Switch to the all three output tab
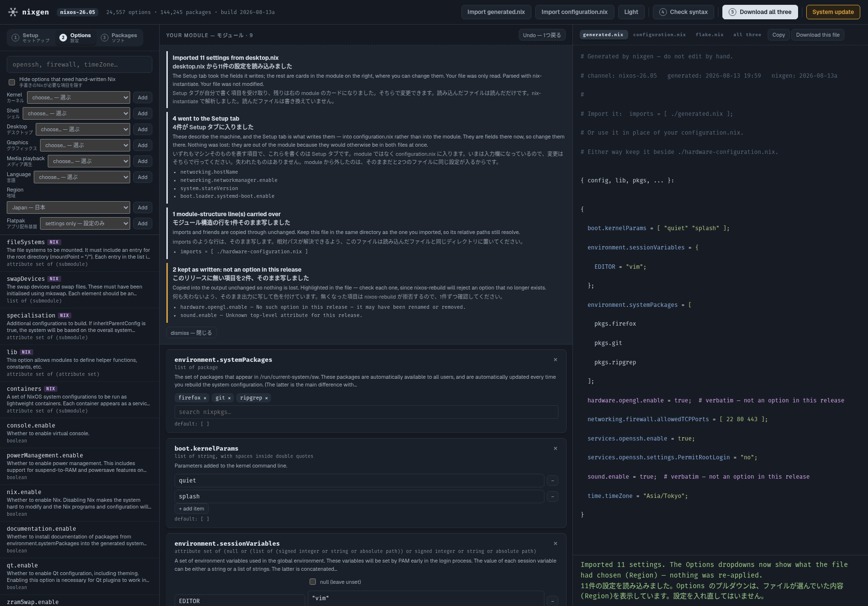 [747, 35]
